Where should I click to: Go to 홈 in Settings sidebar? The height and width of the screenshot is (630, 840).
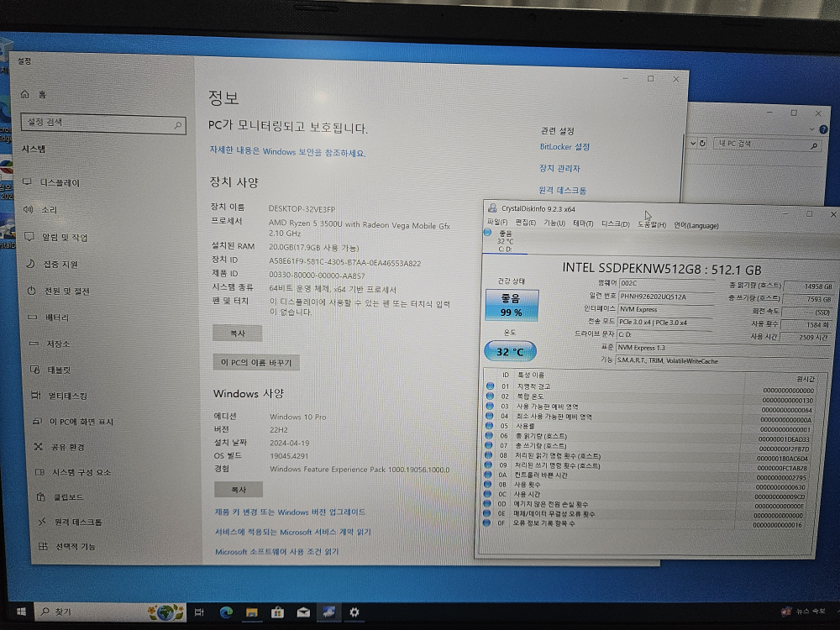click(34, 94)
